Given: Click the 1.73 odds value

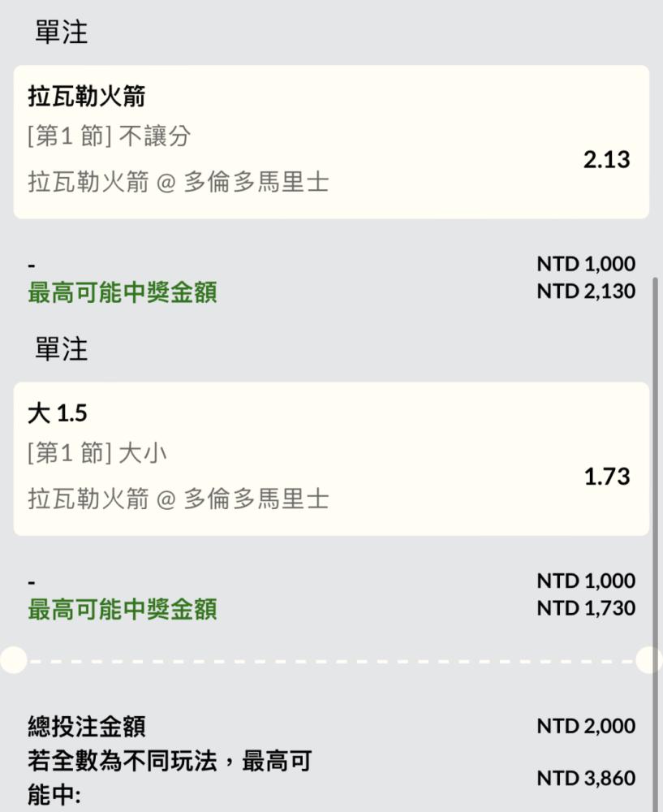Looking at the screenshot, I should 606,477.
